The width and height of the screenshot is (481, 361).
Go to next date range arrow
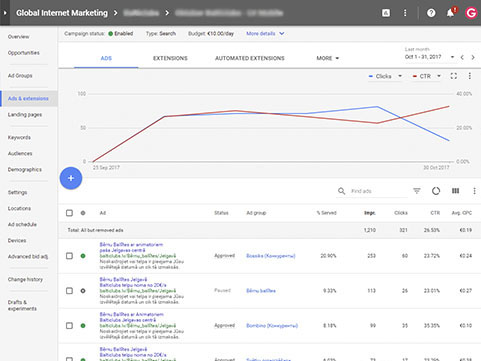click(473, 57)
